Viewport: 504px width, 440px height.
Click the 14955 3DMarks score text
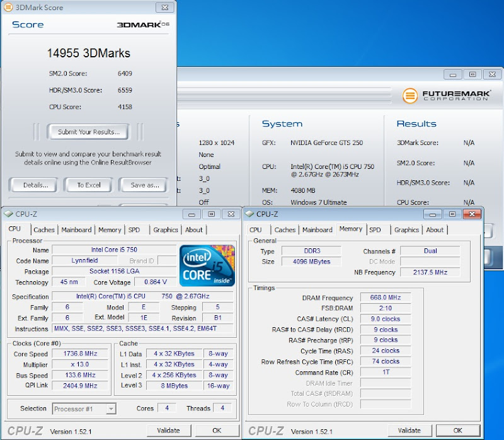89,53
